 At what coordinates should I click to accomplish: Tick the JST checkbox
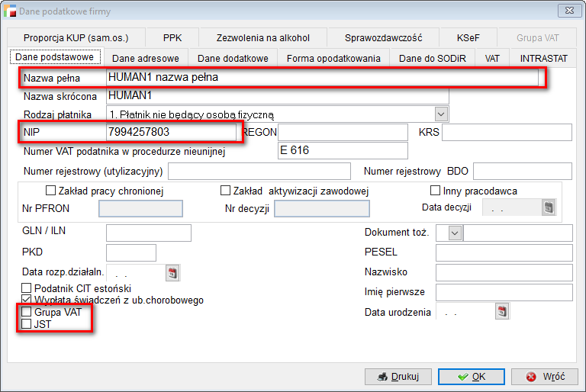pyautogui.click(x=27, y=324)
